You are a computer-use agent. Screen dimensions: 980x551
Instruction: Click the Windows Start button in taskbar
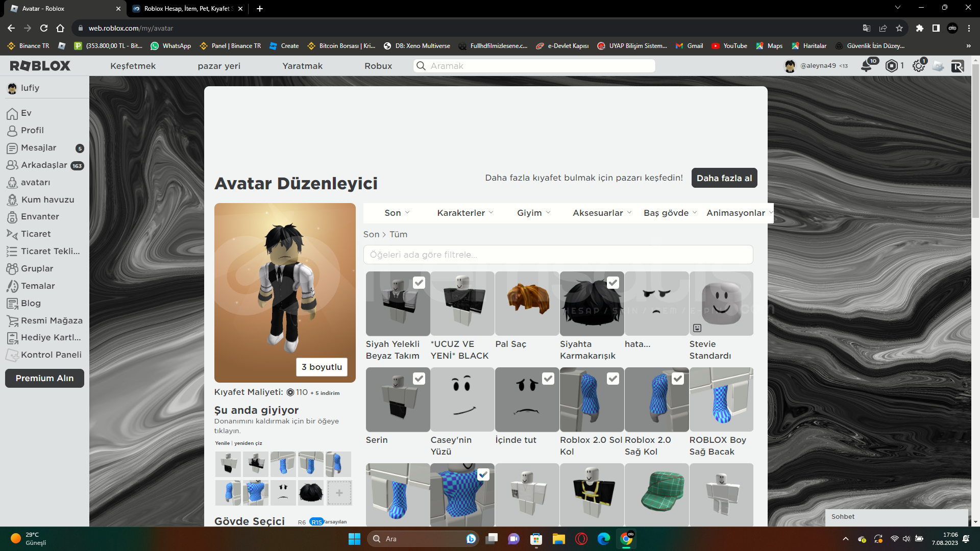point(354,539)
